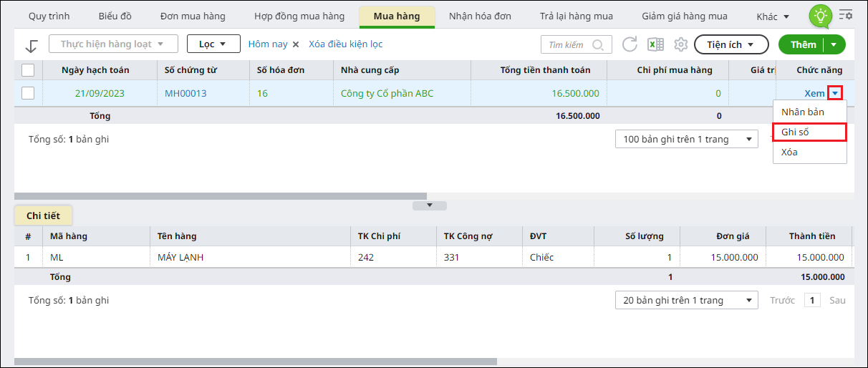Click the refresh data icon

point(630,44)
